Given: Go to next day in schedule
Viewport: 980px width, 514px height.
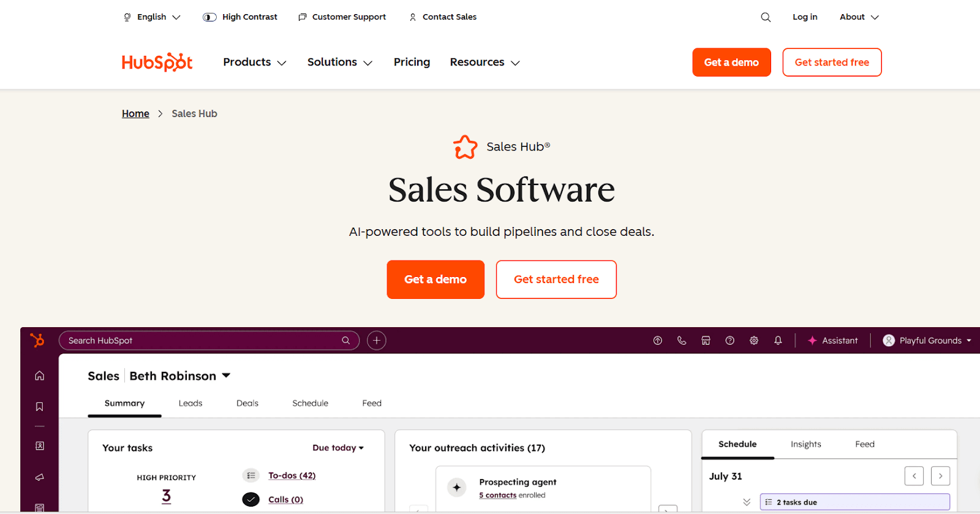Looking at the screenshot, I should 941,476.
